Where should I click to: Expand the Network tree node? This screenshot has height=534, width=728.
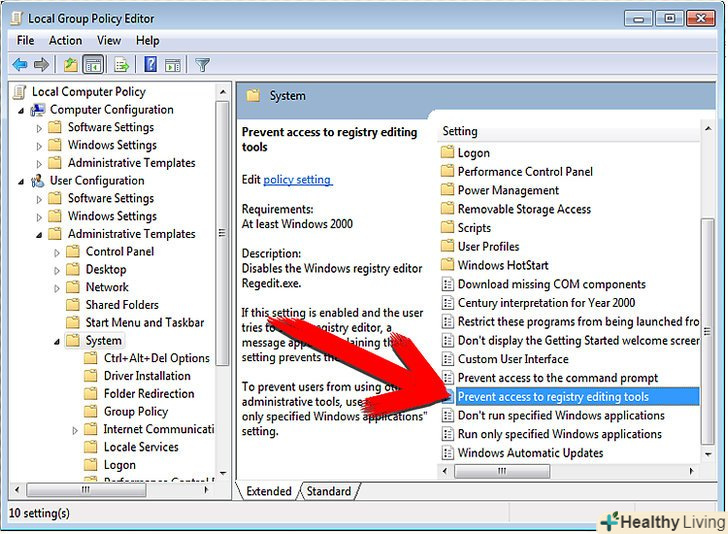tap(57, 288)
